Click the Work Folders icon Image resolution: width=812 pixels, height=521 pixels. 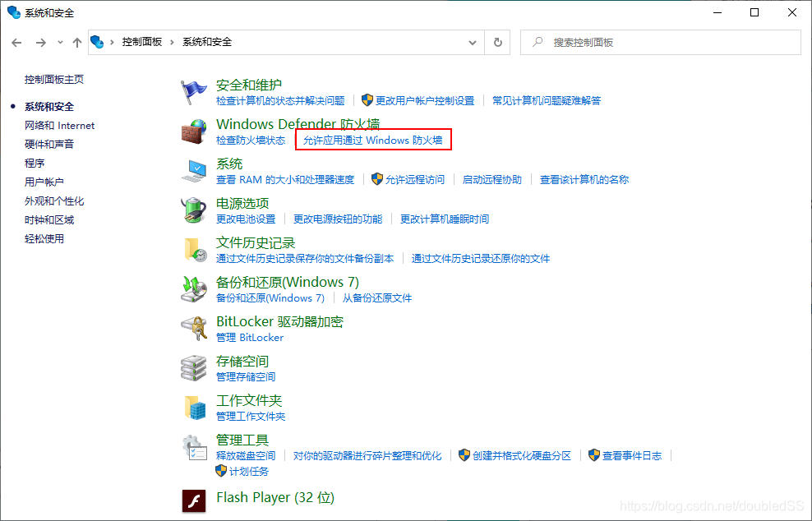[195, 408]
